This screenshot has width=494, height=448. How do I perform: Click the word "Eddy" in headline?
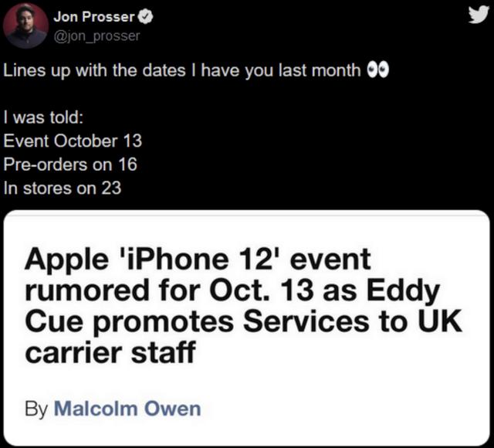click(403, 293)
